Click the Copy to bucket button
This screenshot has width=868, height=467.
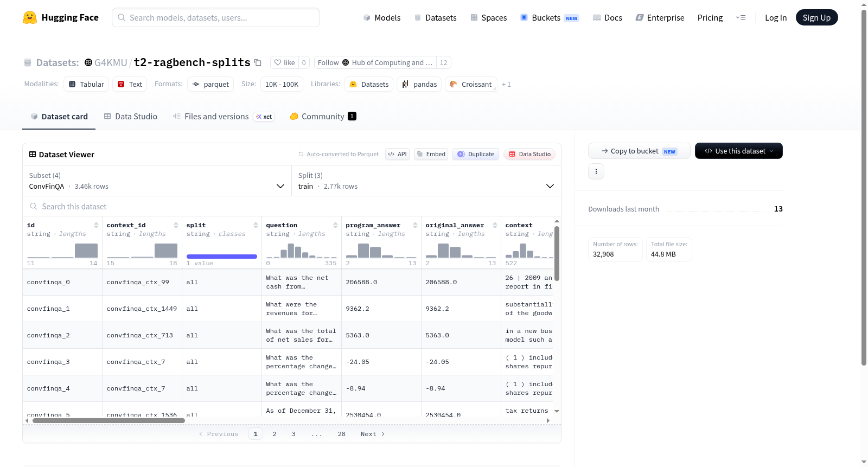tap(639, 151)
